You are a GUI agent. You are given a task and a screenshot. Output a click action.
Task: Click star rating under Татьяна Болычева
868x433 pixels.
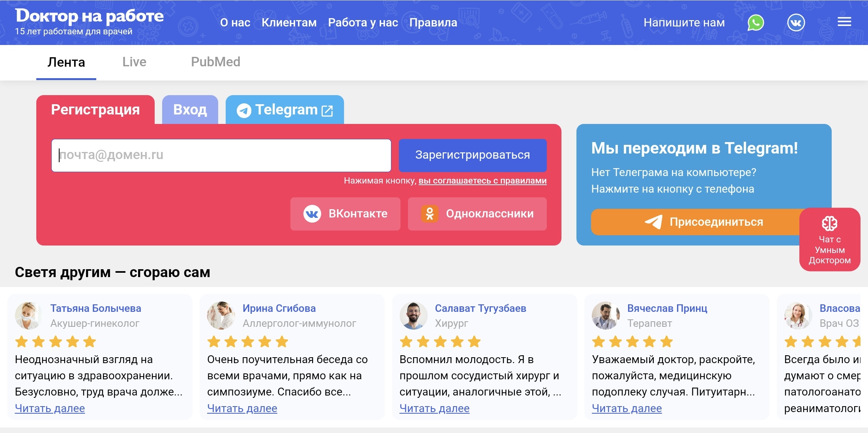pyautogui.click(x=56, y=341)
